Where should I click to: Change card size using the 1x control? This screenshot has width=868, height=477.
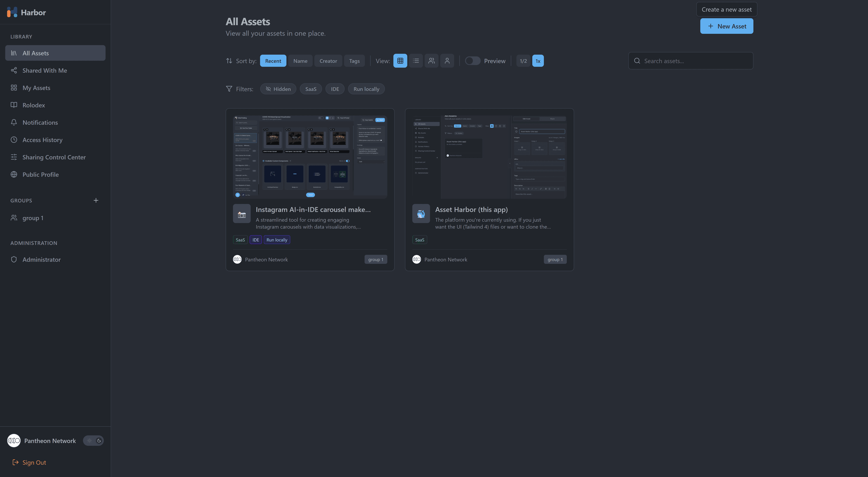click(538, 61)
